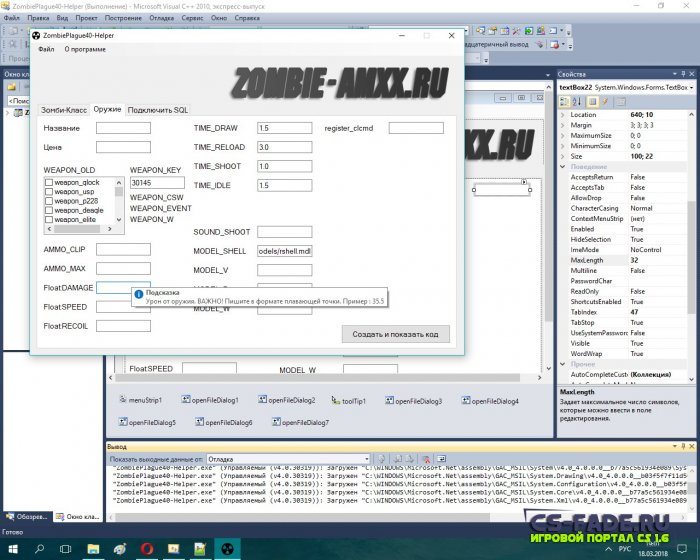
Task: Check the weapon_usp checkbox
Action: tap(49, 192)
